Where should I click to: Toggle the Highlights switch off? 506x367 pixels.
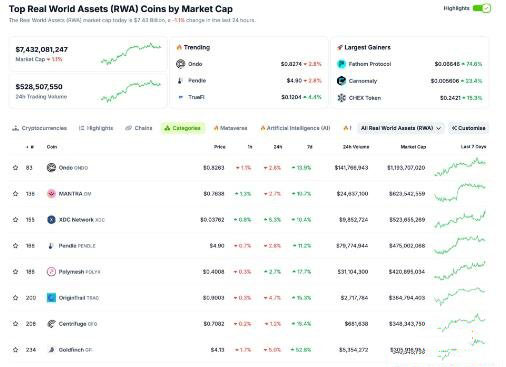pyautogui.click(x=481, y=8)
